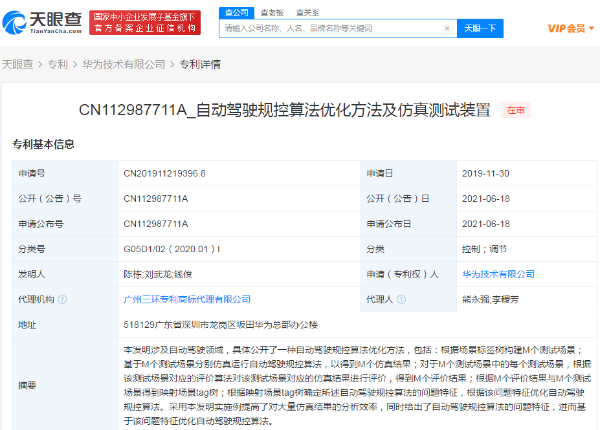Select the address 518129广东省深圳市 text
Image resolution: width=600 pixels, height=430 pixels.
(220, 325)
